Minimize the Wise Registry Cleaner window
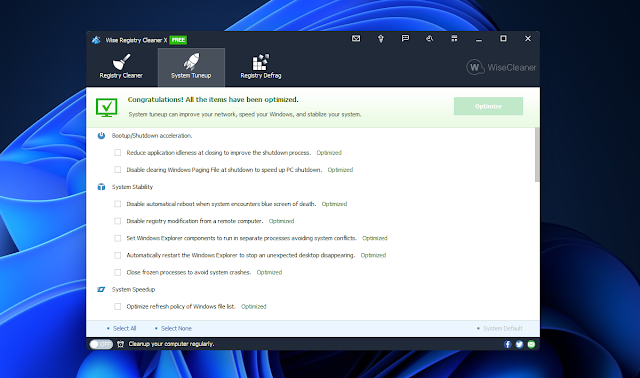This screenshot has width=640, height=378. pyautogui.click(x=479, y=39)
